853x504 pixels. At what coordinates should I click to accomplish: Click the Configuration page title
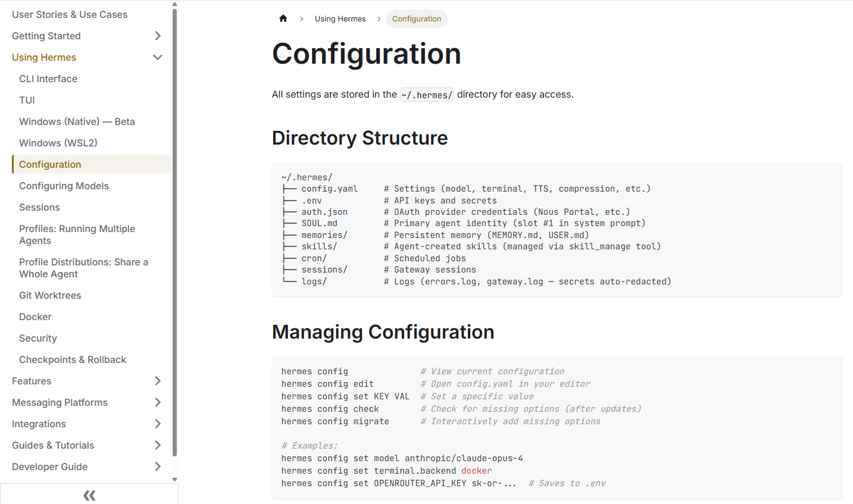pyautogui.click(x=367, y=54)
